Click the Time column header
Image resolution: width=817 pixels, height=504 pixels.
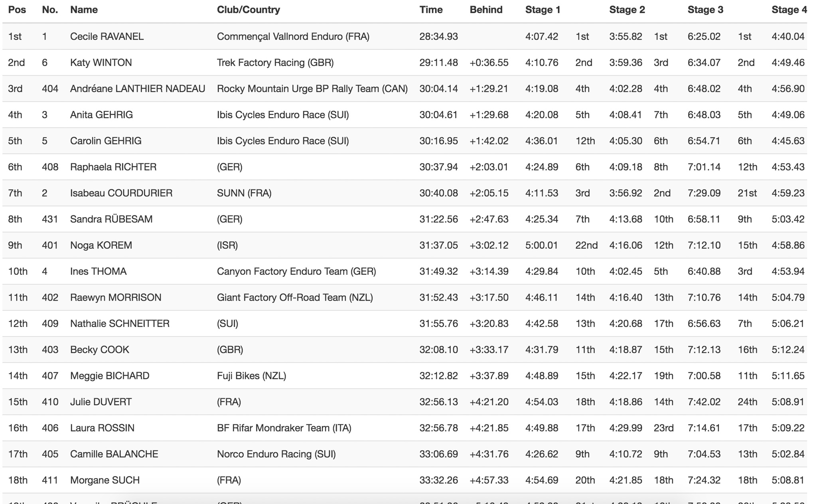point(431,10)
